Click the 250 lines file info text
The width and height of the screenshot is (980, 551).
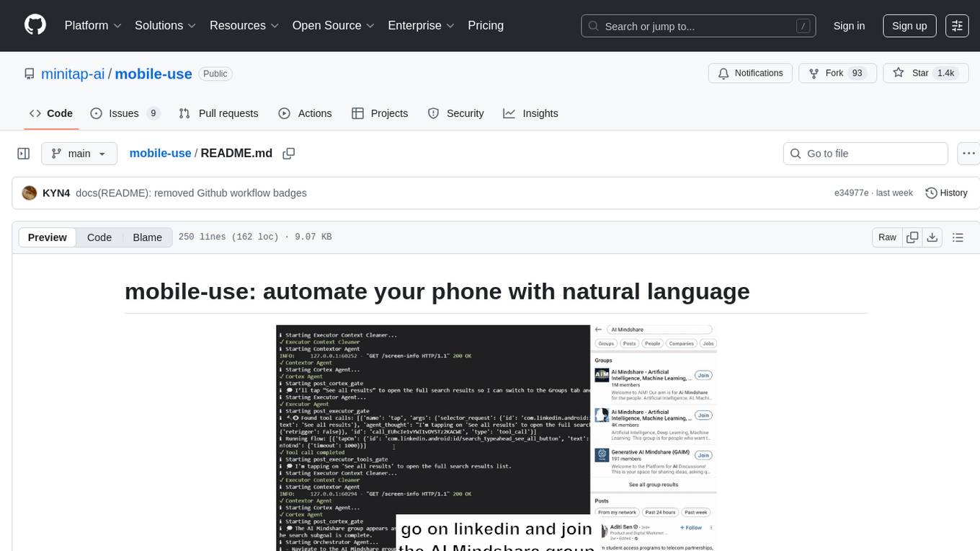coord(255,237)
